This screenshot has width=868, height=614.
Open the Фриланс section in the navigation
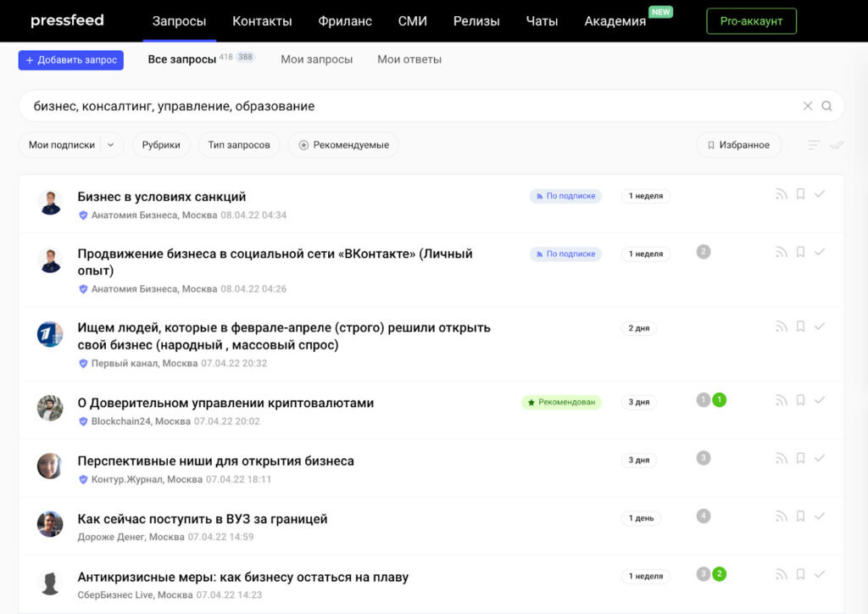pyautogui.click(x=345, y=20)
